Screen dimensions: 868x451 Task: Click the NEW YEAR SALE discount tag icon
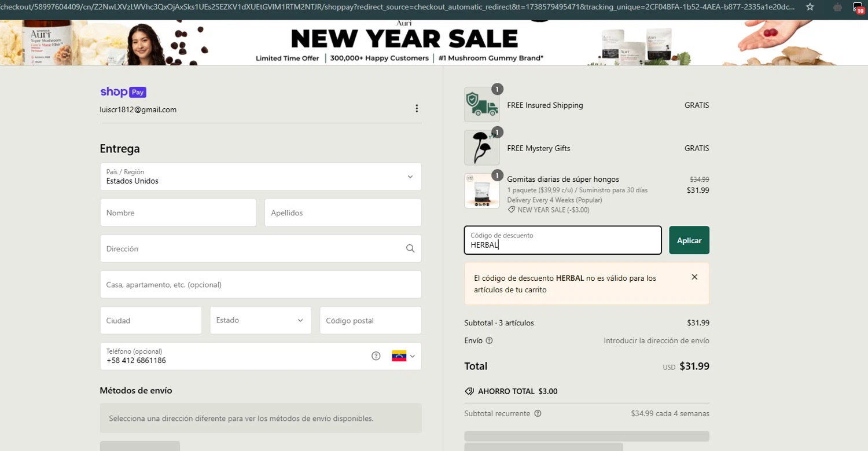tap(512, 210)
